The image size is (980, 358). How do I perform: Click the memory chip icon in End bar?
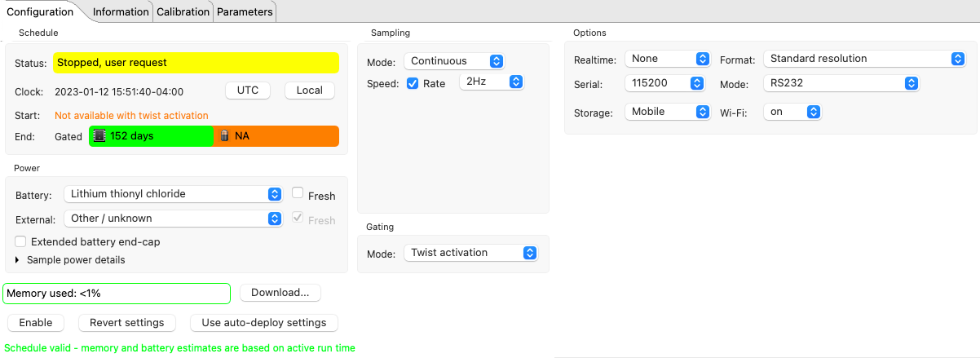(x=99, y=136)
